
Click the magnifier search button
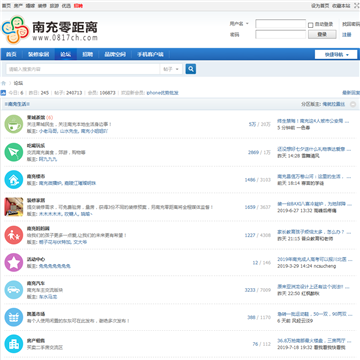(x=191, y=69)
